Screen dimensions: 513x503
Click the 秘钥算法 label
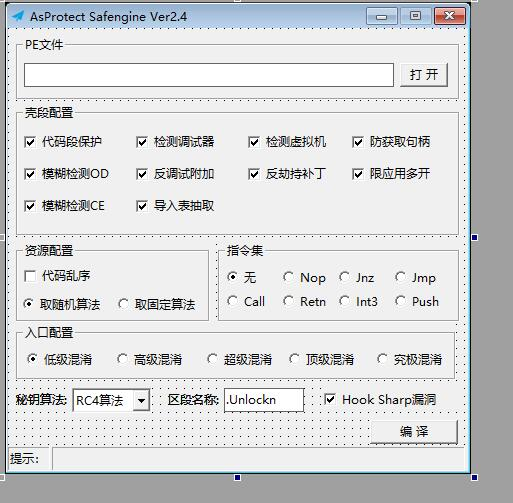coord(41,399)
